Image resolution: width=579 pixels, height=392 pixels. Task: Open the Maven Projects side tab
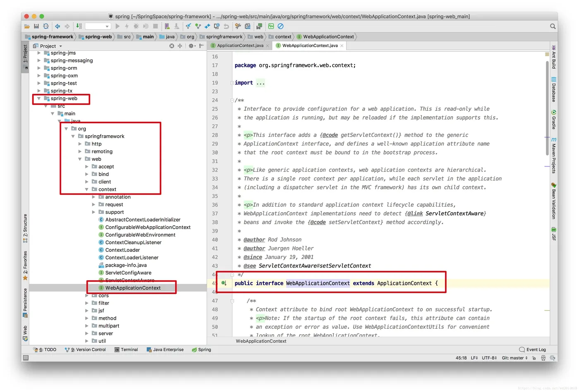click(x=554, y=155)
